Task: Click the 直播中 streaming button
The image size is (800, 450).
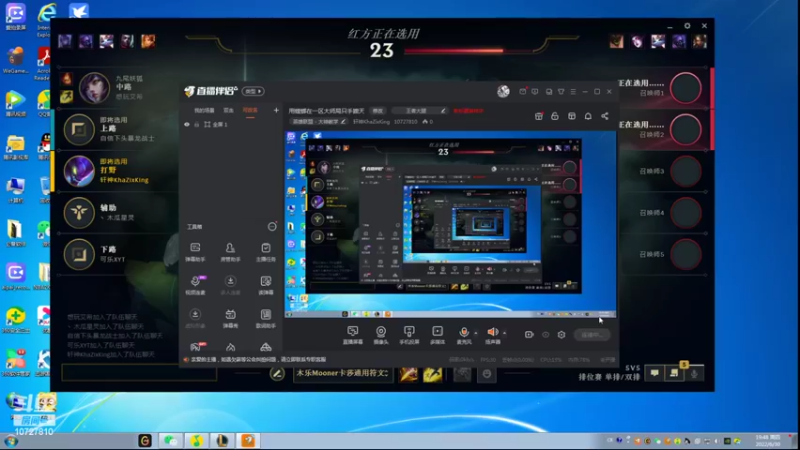Action: 592,335
